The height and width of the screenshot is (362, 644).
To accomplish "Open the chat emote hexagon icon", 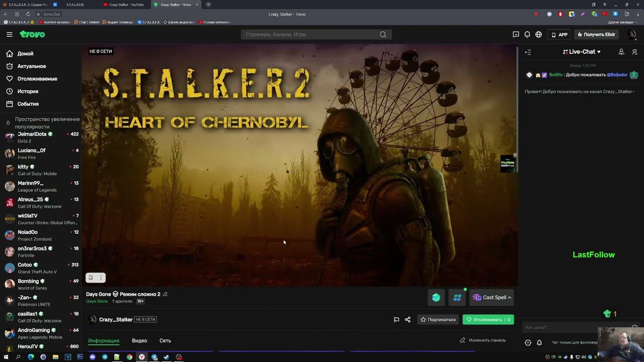I will [x=528, y=342].
